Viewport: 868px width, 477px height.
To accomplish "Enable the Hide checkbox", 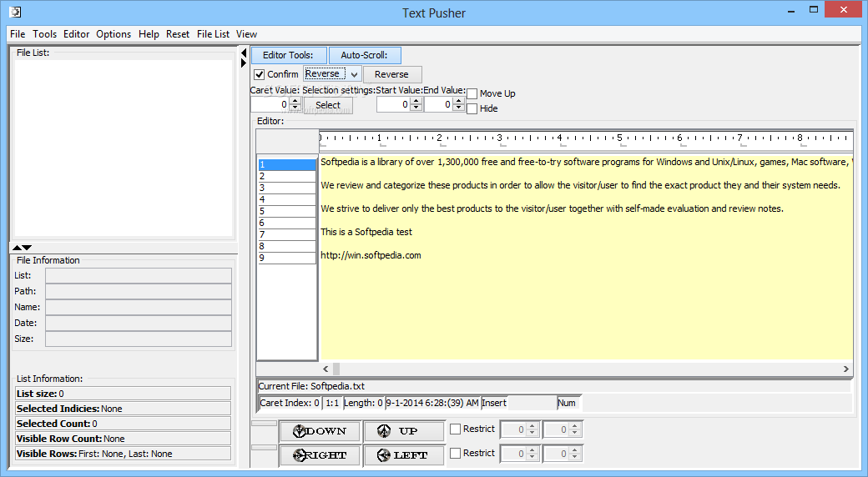I will coord(472,108).
